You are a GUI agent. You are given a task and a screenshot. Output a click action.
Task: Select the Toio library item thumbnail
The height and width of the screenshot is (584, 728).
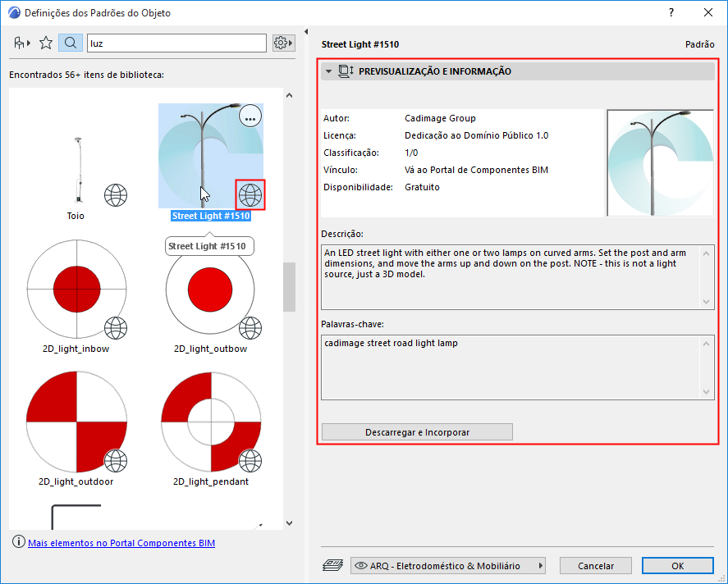click(x=78, y=170)
